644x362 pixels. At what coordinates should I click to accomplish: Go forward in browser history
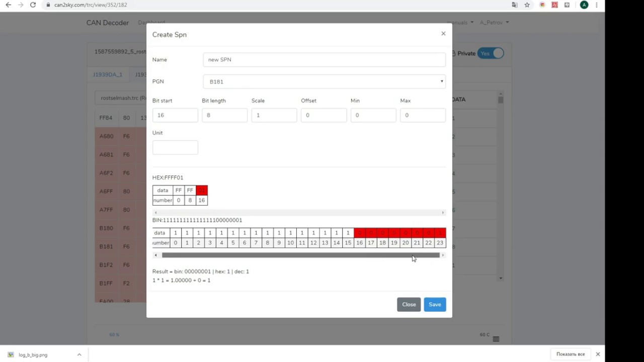click(21, 5)
